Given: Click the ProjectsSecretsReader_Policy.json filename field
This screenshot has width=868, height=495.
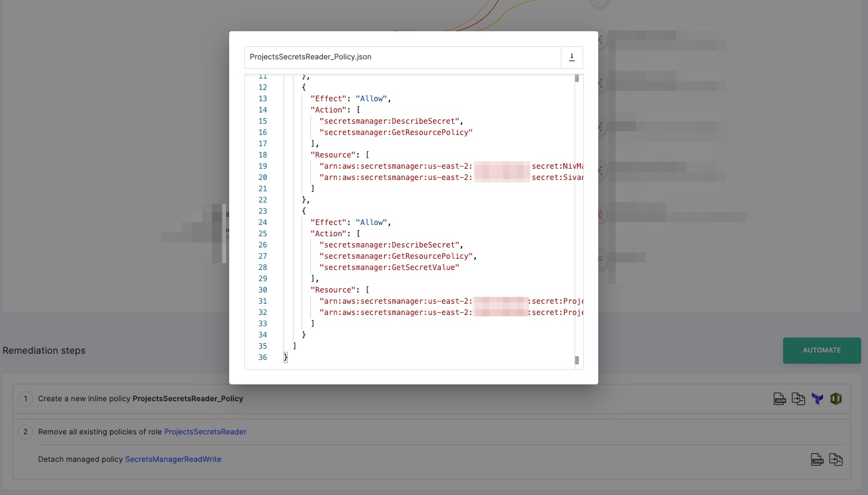Looking at the screenshot, I should (x=403, y=57).
